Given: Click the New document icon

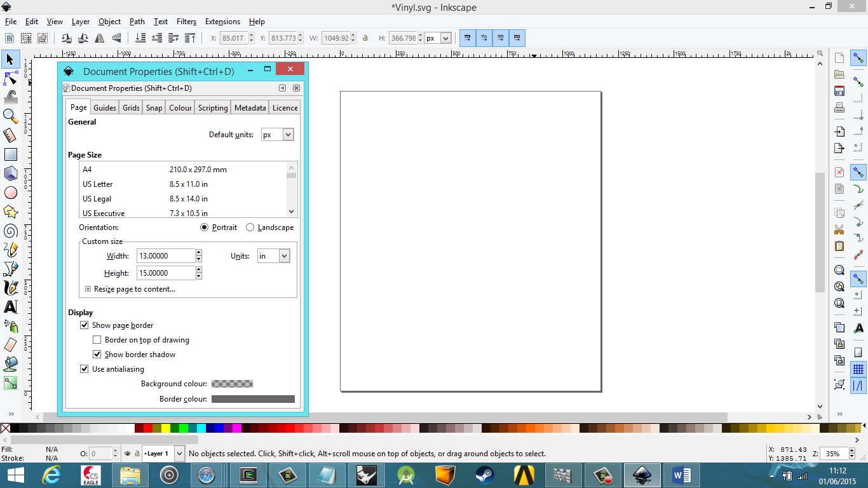Looking at the screenshot, I should [x=839, y=58].
